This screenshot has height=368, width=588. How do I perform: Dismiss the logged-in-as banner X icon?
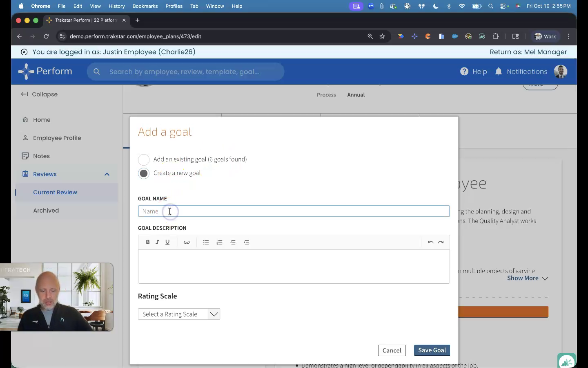[x=24, y=52]
